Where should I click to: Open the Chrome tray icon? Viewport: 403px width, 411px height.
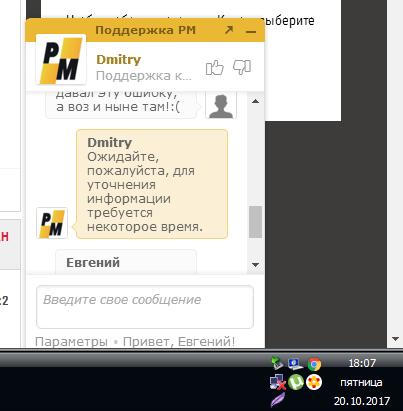pos(314,364)
